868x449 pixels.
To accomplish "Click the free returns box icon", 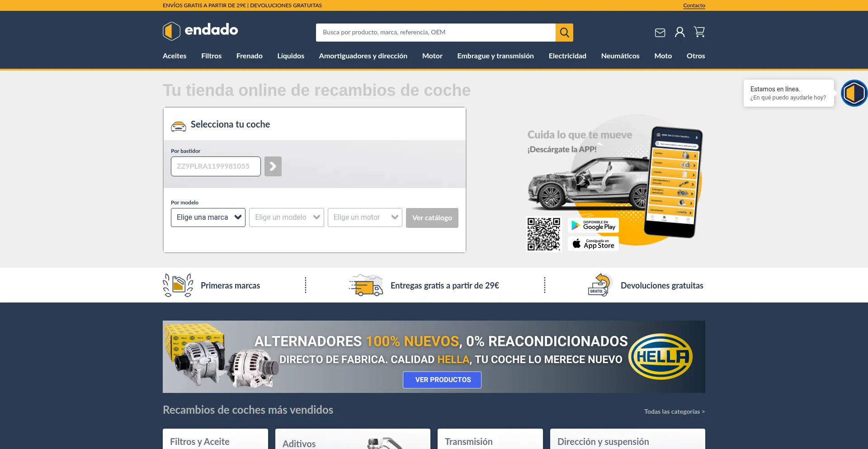I will pos(600,285).
